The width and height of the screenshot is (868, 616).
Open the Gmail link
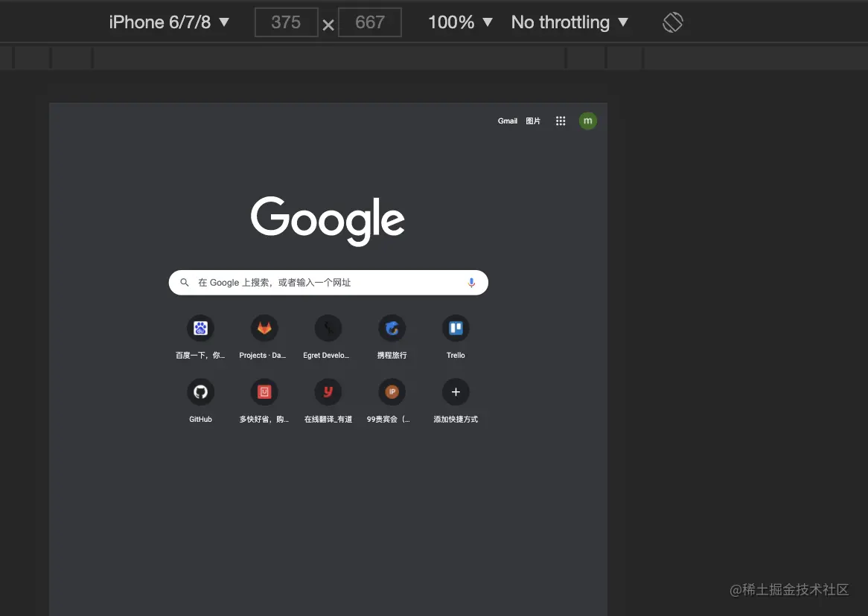point(507,121)
